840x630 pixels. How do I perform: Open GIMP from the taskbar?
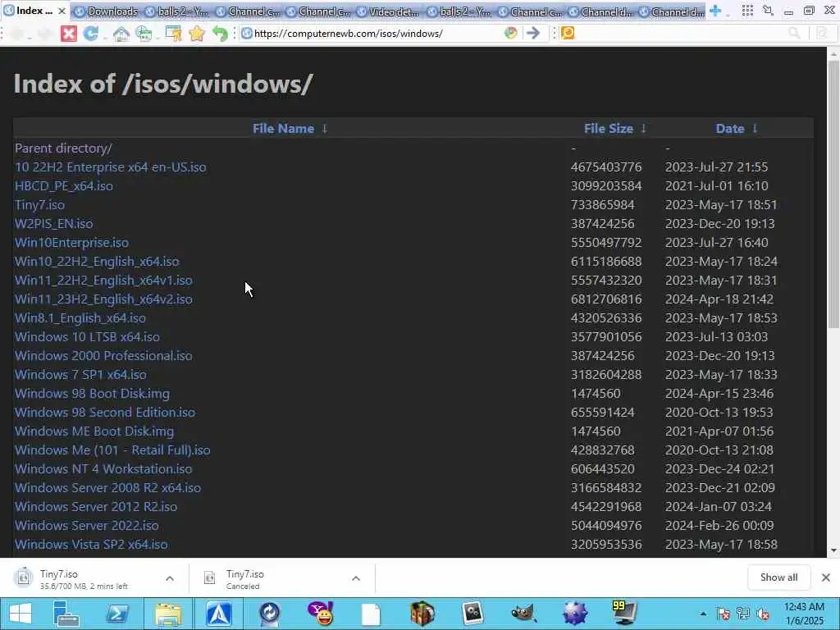point(523,614)
